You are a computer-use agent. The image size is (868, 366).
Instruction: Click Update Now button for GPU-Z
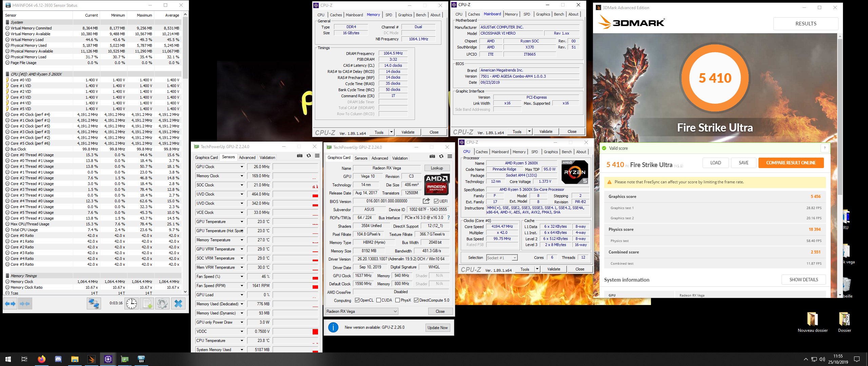(437, 328)
